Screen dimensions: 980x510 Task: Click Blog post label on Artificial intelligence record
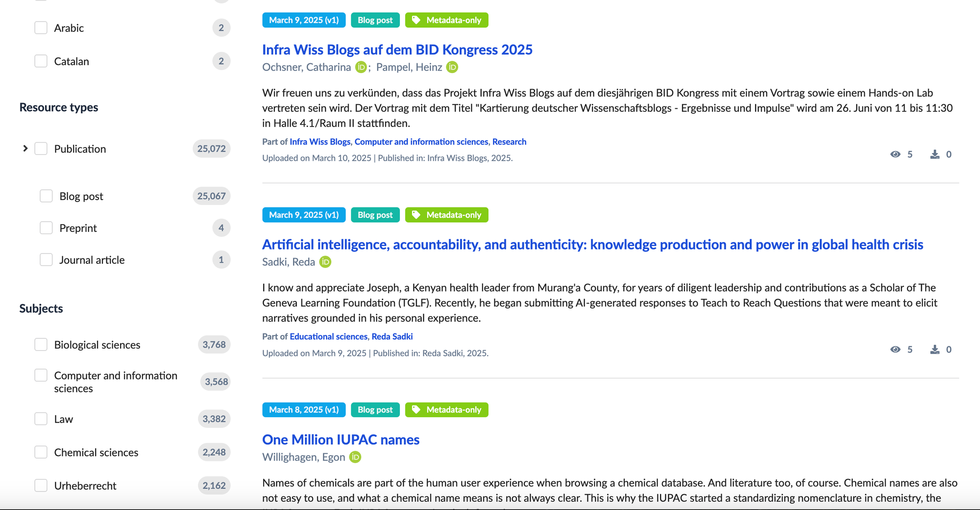[x=375, y=215]
